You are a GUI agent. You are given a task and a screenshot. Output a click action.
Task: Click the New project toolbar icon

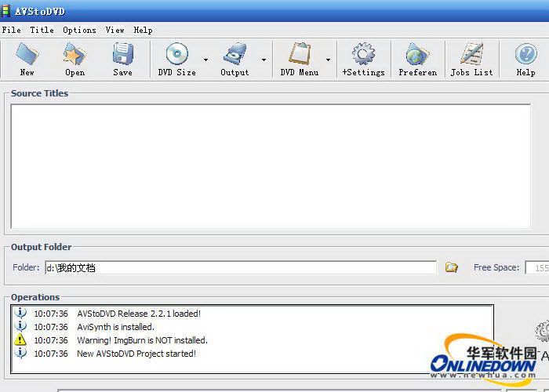click(x=27, y=54)
